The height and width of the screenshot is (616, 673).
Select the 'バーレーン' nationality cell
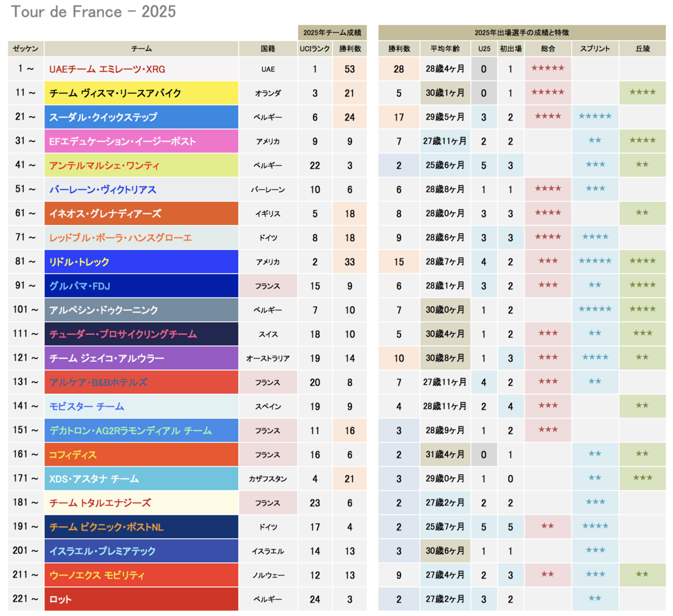[x=268, y=190]
